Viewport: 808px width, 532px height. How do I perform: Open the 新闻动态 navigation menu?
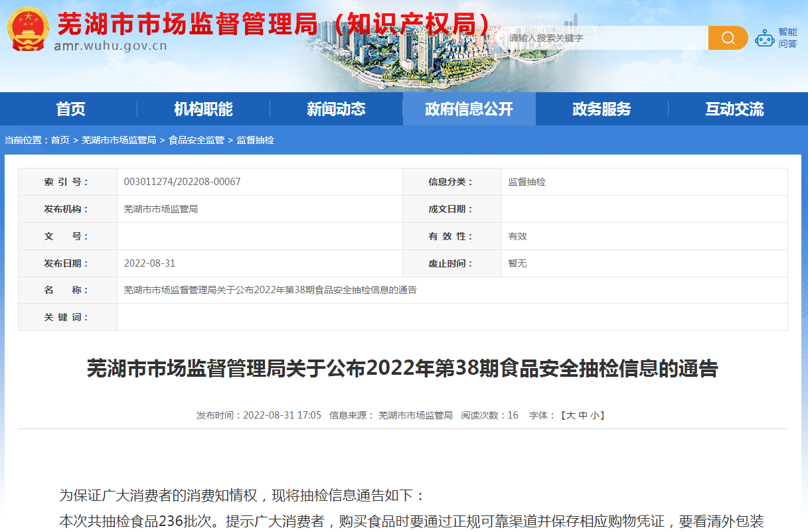click(336, 109)
